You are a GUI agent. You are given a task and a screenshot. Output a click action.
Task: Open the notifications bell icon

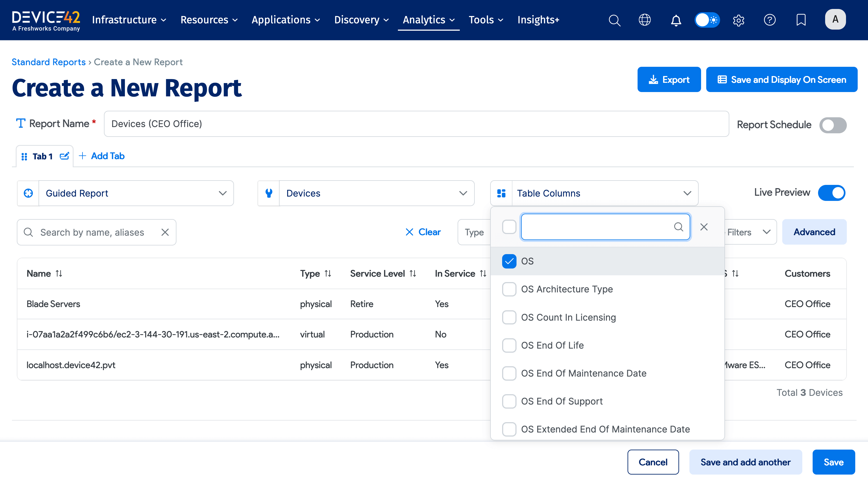point(676,20)
